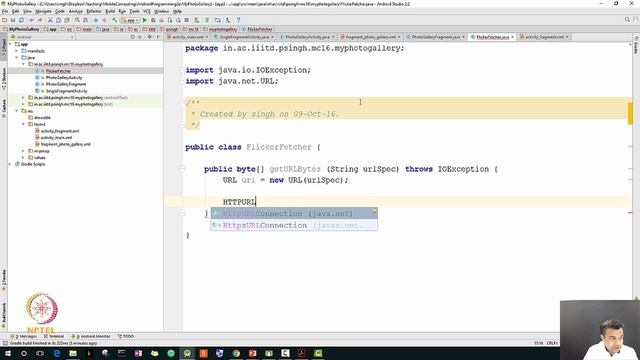
Task: Click the Find magnifier icon in toolbar
Action: (77, 20)
